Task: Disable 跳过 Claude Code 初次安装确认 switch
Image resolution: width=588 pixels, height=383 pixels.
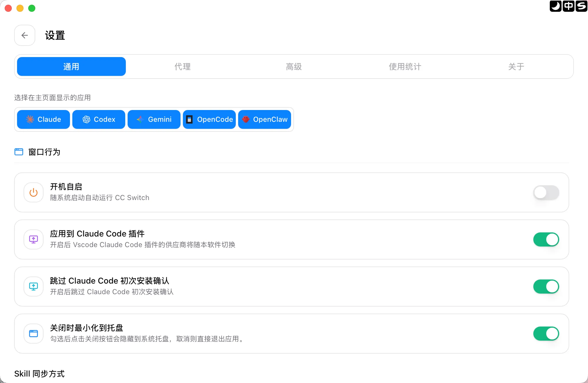Action: (546, 287)
